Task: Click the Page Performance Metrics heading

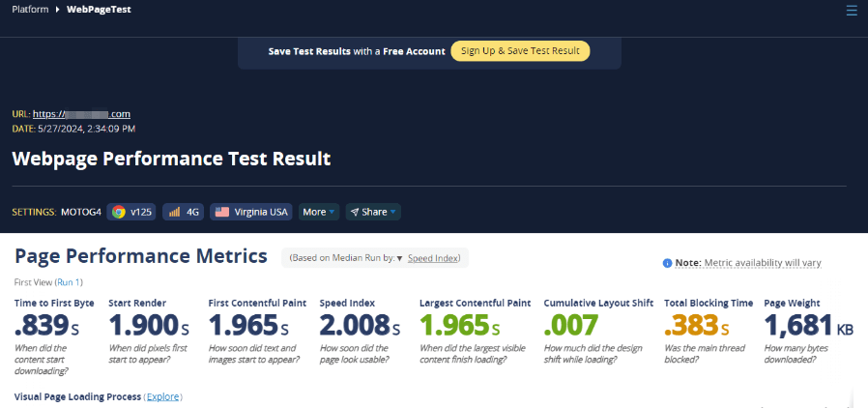Action: (140, 256)
